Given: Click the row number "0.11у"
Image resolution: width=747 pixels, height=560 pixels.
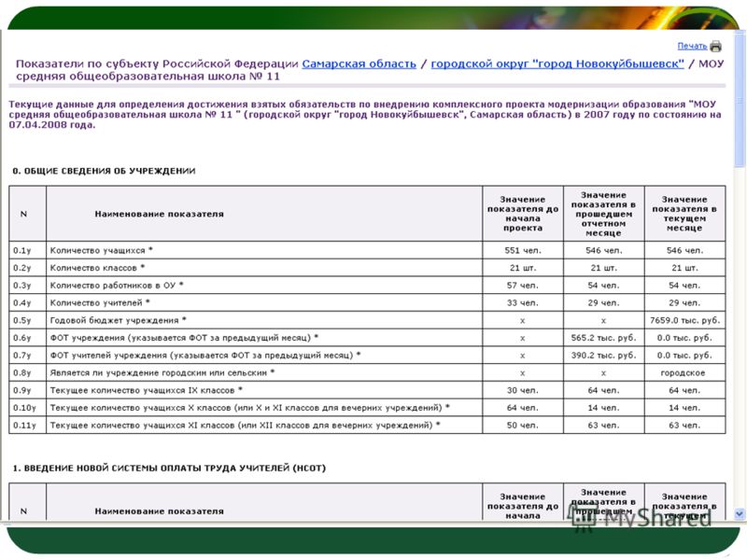Looking at the screenshot, I should pos(24,426).
